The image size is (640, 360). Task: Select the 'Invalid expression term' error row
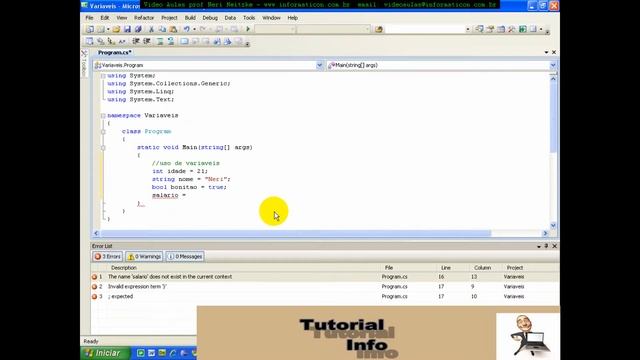(325, 287)
